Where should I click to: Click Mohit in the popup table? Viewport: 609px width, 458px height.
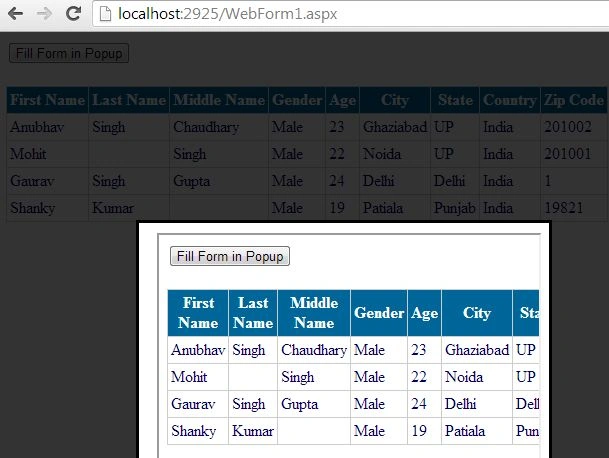[x=189, y=377]
